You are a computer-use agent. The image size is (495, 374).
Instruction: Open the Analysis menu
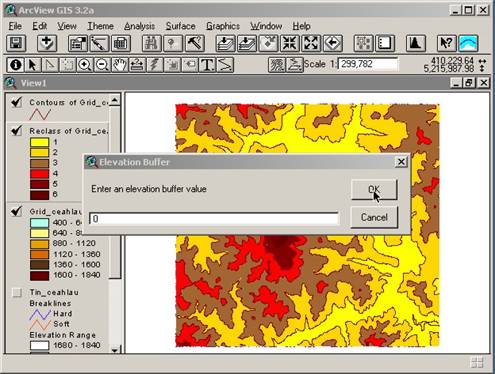point(139,26)
